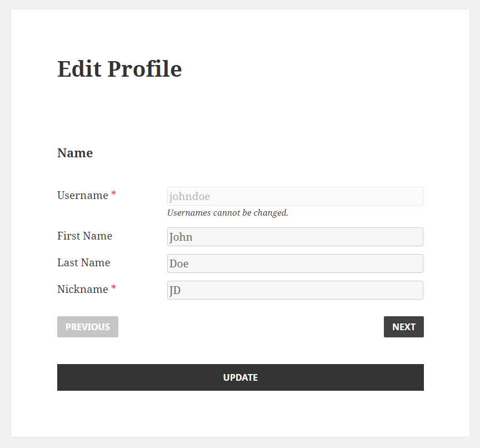The height and width of the screenshot is (448, 480).
Task: Click the blank white area below the Update button
Action: coord(240,414)
